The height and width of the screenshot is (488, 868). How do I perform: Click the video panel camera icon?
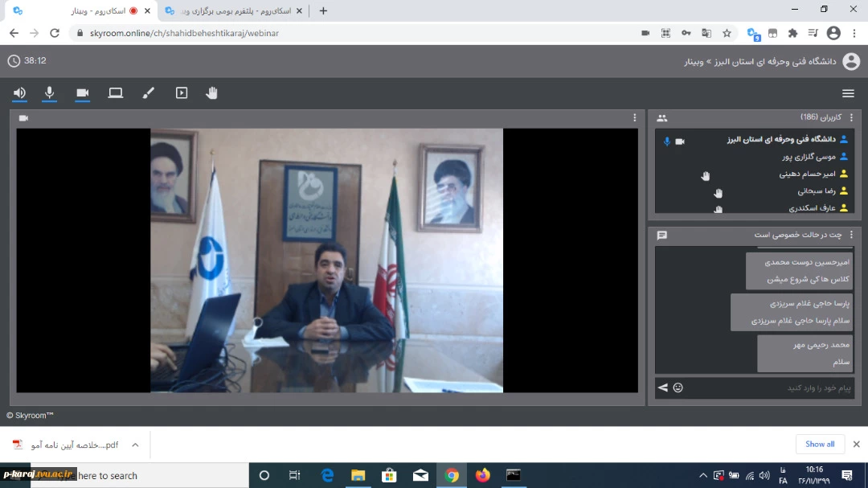pyautogui.click(x=23, y=118)
